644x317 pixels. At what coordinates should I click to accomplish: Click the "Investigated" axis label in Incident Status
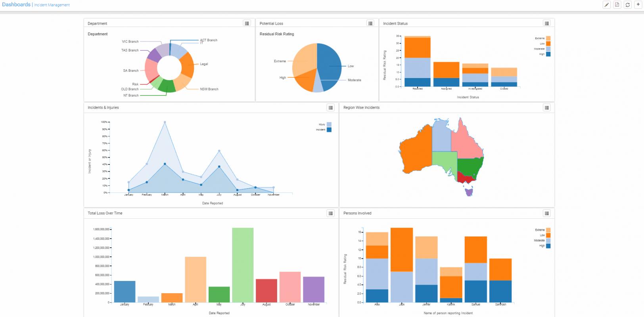coord(475,89)
